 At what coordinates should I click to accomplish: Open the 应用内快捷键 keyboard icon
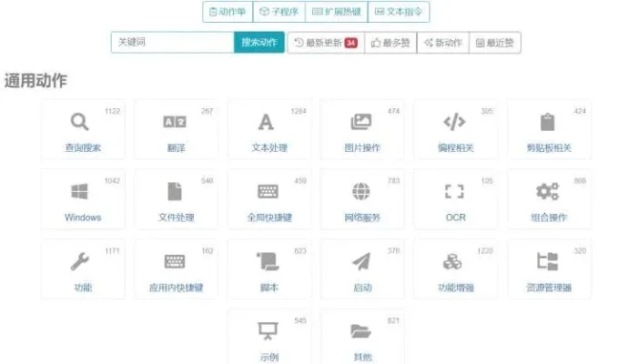point(175,261)
